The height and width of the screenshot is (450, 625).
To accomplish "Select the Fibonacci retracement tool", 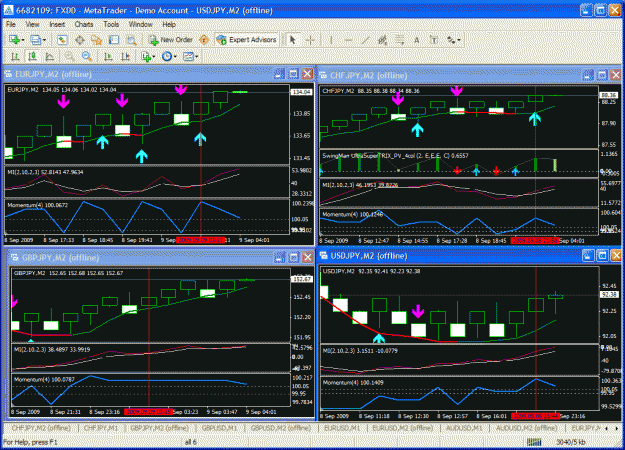I will (x=399, y=40).
